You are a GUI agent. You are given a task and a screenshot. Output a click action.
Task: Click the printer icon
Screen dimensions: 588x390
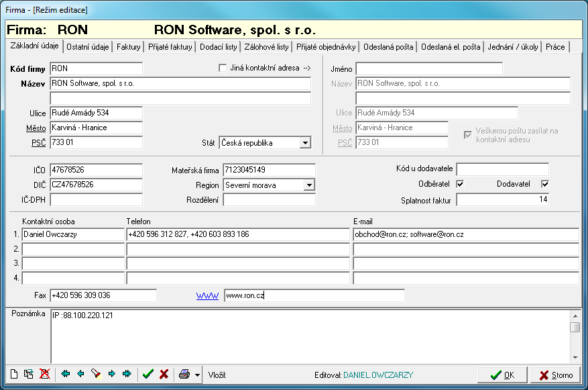pos(184,375)
